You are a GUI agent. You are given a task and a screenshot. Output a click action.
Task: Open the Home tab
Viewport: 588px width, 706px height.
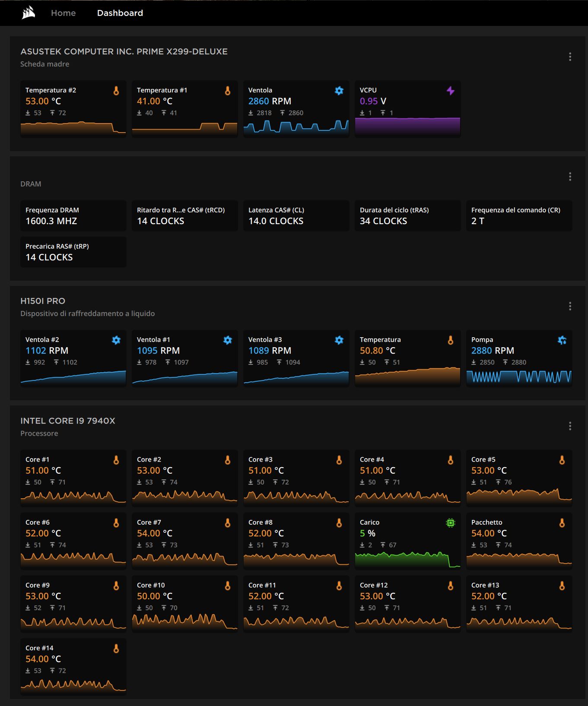(x=63, y=13)
